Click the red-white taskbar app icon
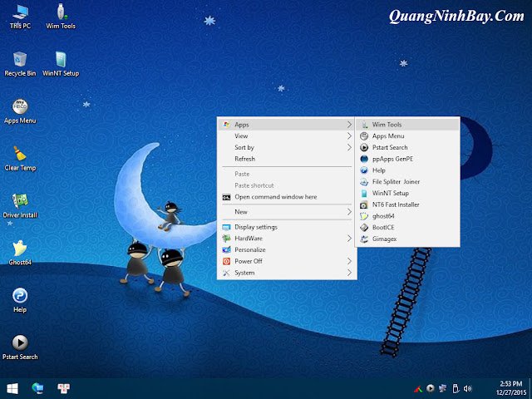Viewport: 532px width, 399px height. click(x=63, y=388)
